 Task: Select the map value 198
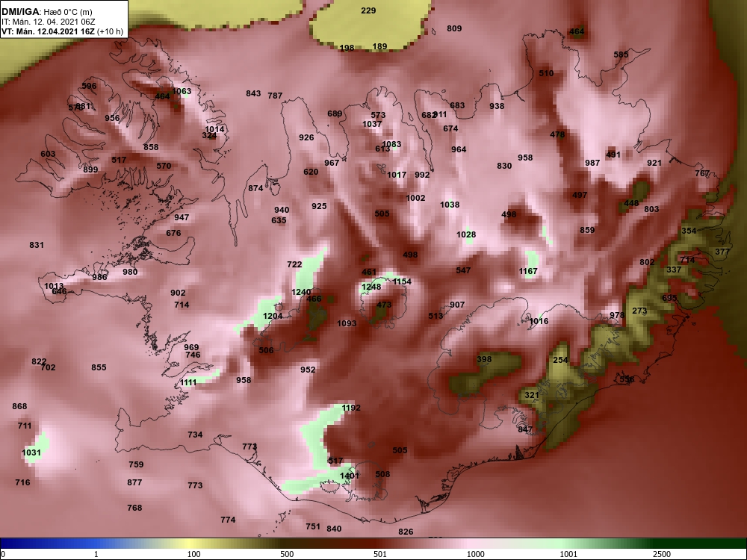347,48
